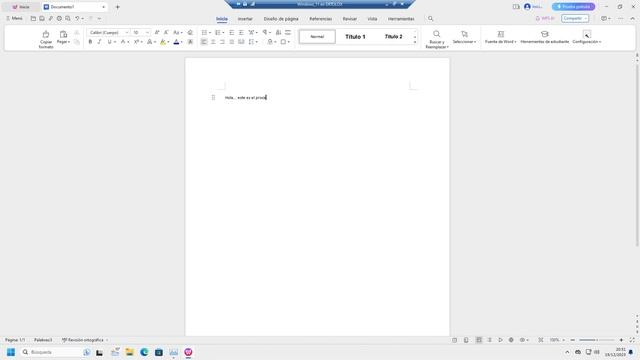
Task: Open the Windows Start menu
Action: coord(11,352)
